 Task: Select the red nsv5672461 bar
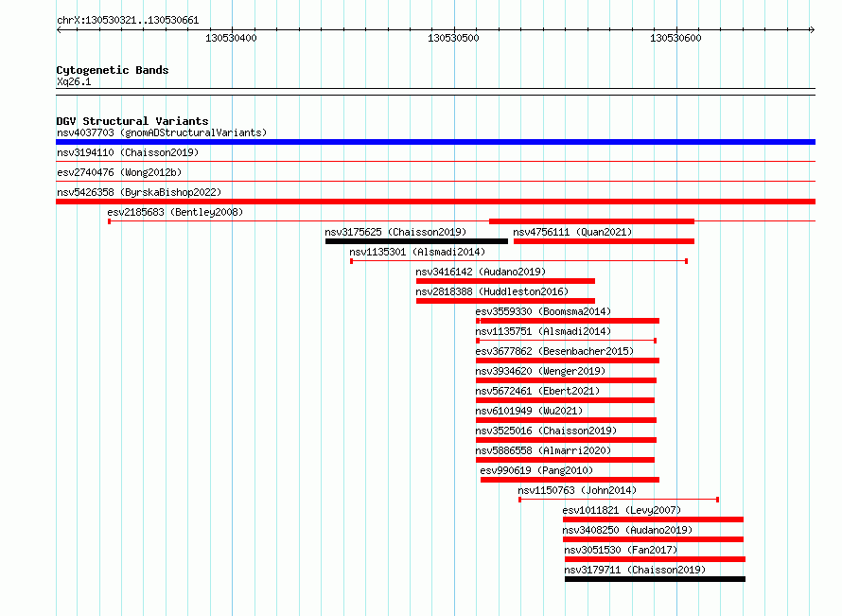click(x=565, y=400)
